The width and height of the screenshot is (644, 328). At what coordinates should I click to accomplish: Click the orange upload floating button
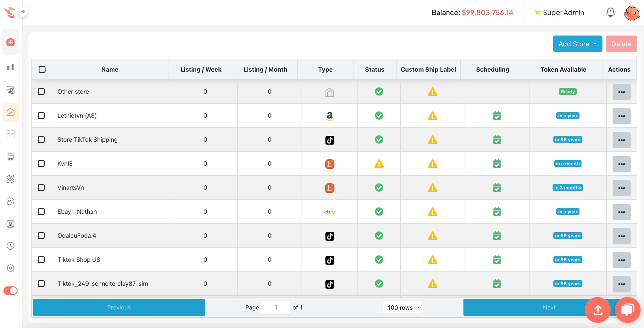point(597,310)
